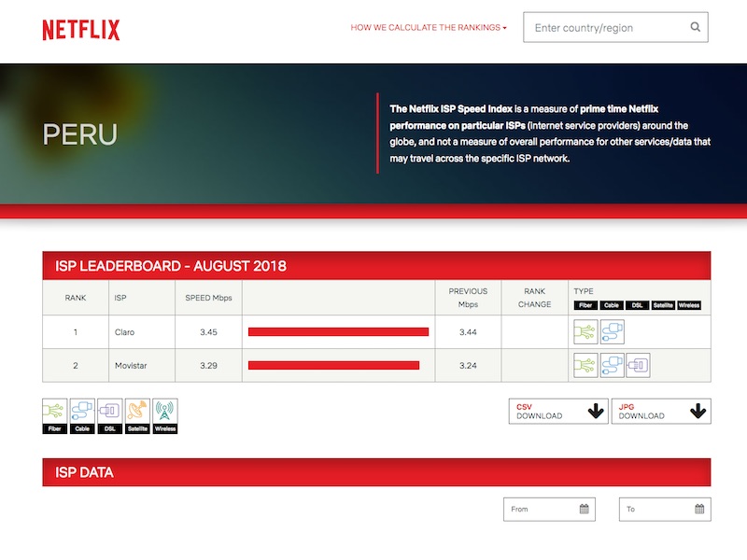Click Claro's previous speed 3.44
Image resolution: width=747 pixels, height=560 pixels.
468,332
